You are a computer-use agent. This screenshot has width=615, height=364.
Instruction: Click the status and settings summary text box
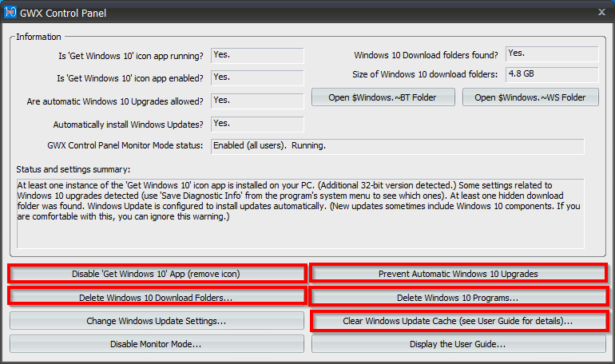coord(300,214)
